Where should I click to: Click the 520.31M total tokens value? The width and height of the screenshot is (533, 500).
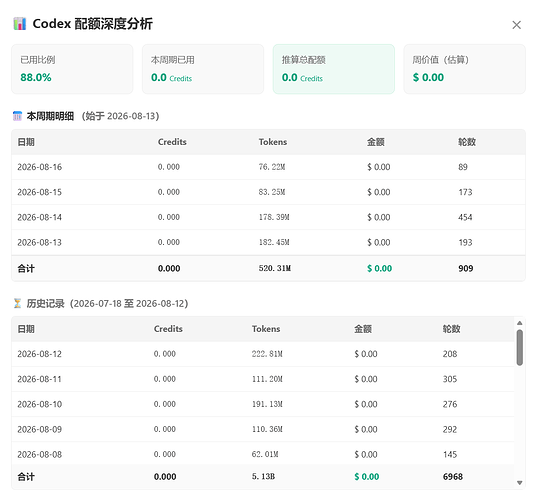pos(275,268)
